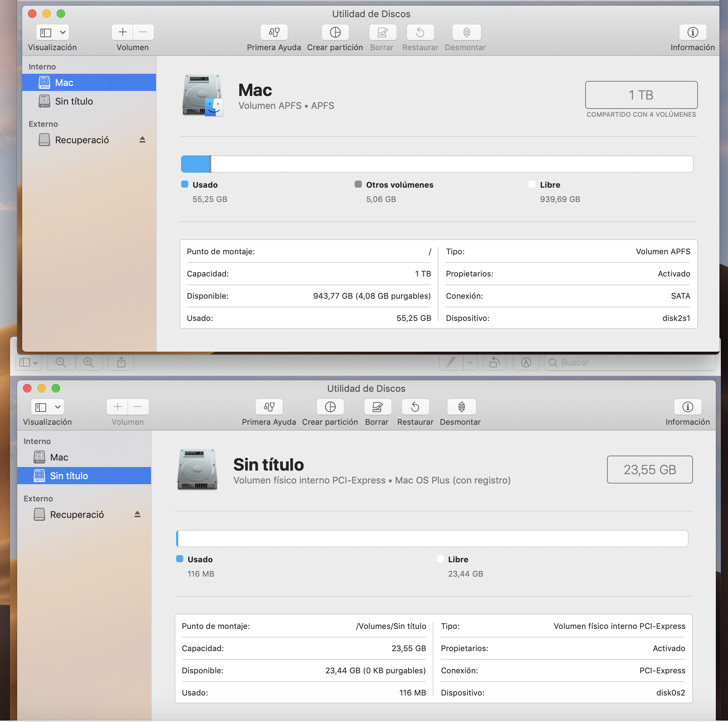Eject Recuperació disk in top window sidebar
728x722 pixels.
click(x=142, y=140)
